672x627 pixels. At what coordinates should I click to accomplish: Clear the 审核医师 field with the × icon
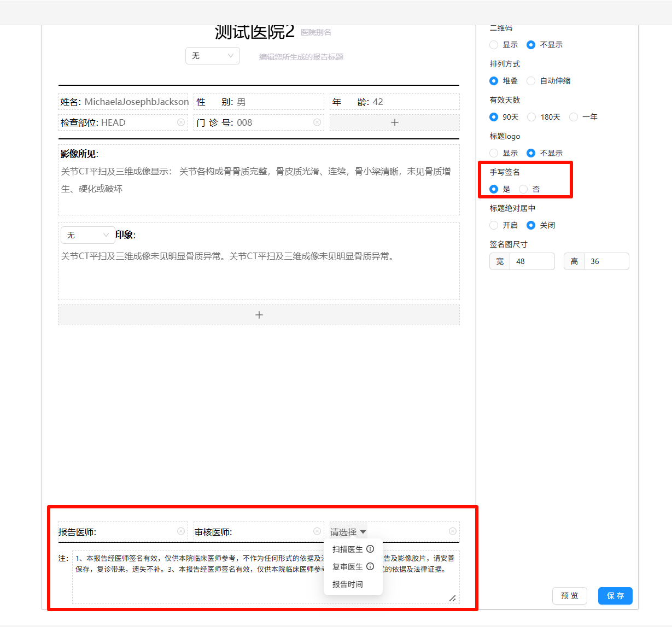tap(317, 531)
